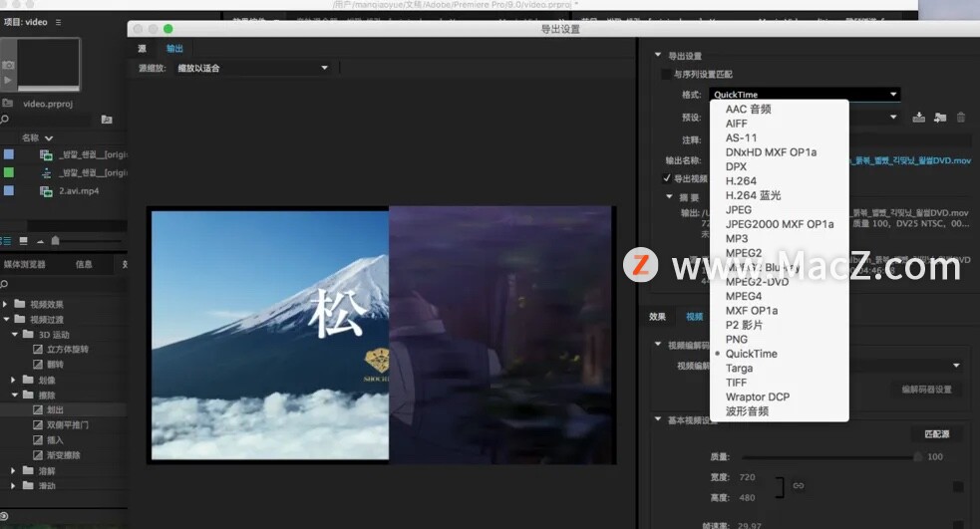Expand the 视频效果 folder

click(x=5, y=304)
